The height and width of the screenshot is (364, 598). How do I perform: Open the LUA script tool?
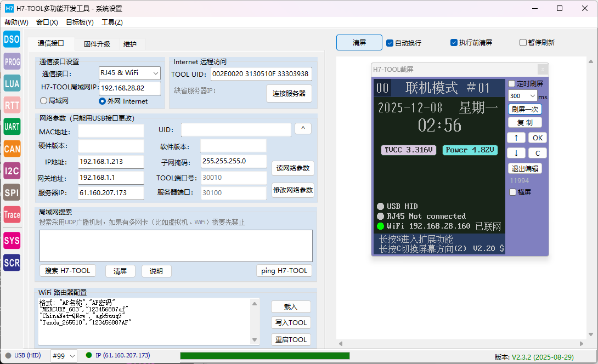click(12, 83)
